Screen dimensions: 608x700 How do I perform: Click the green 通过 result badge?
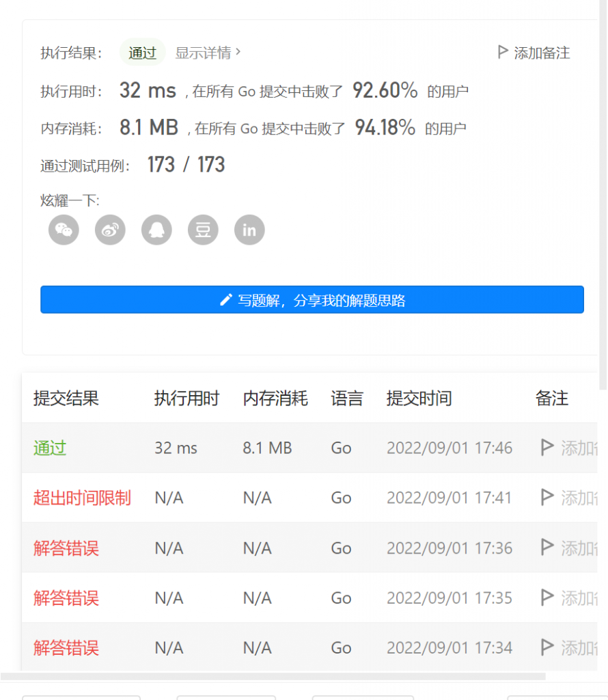142,52
